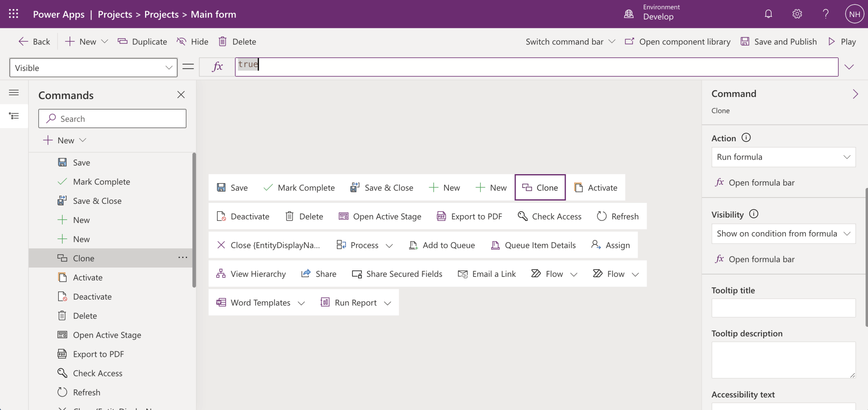The width and height of the screenshot is (868, 410).
Task: Close the Commands panel
Action: pyautogui.click(x=181, y=95)
